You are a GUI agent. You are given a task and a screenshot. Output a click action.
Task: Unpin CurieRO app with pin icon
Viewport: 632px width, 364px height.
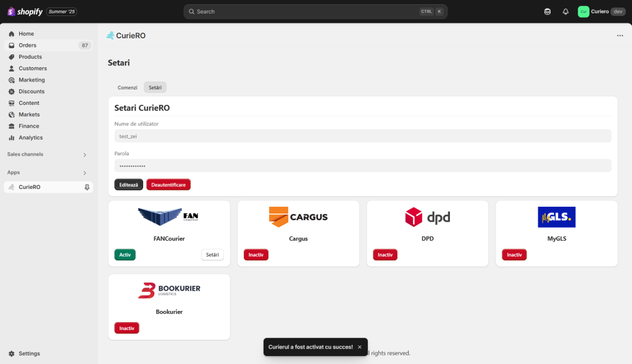click(86, 187)
